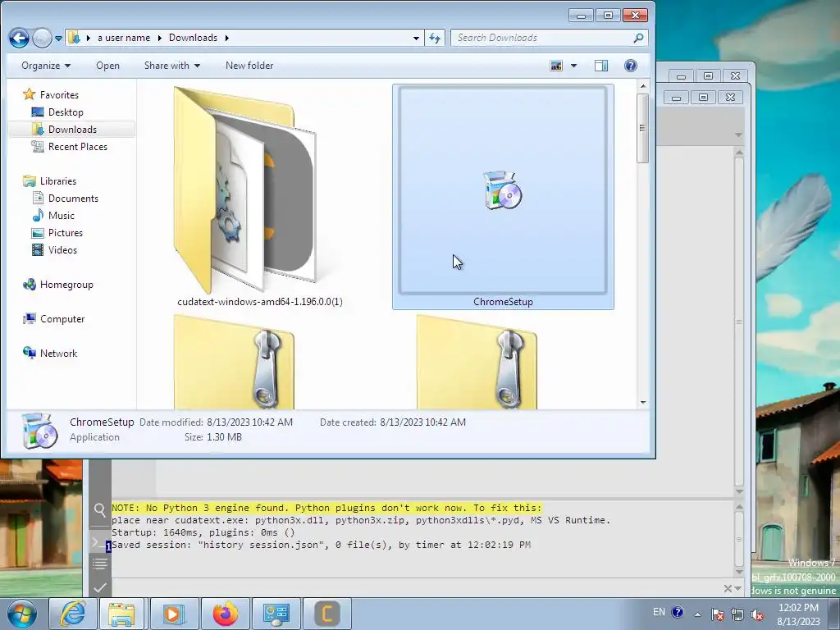The width and height of the screenshot is (840, 630).
Task: Open the Share with menu
Action: tap(172, 66)
